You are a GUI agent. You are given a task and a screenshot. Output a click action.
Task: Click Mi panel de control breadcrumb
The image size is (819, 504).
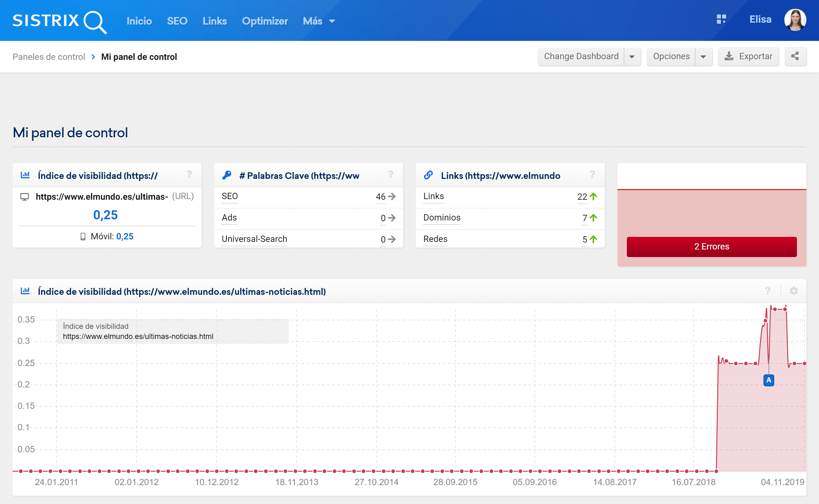(x=139, y=57)
